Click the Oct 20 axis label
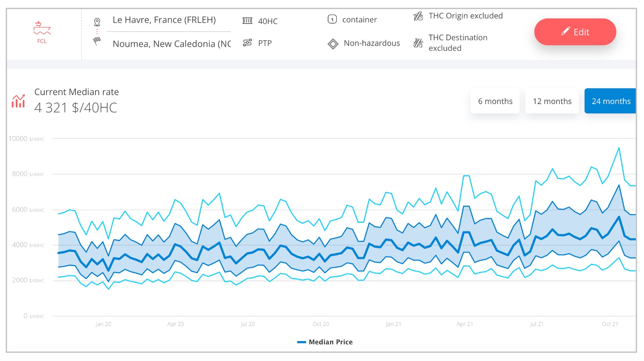Image resolution: width=644 pixels, height=361 pixels. click(321, 324)
